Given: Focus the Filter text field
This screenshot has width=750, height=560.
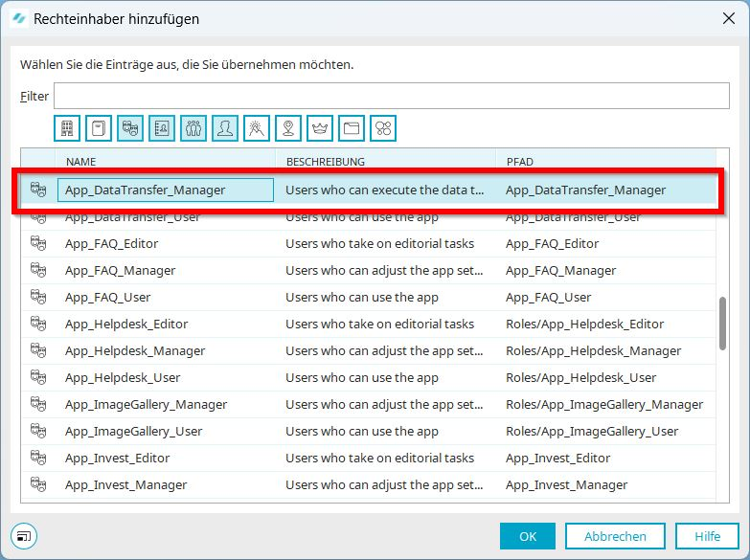Looking at the screenshot, I should coord(391,96).
